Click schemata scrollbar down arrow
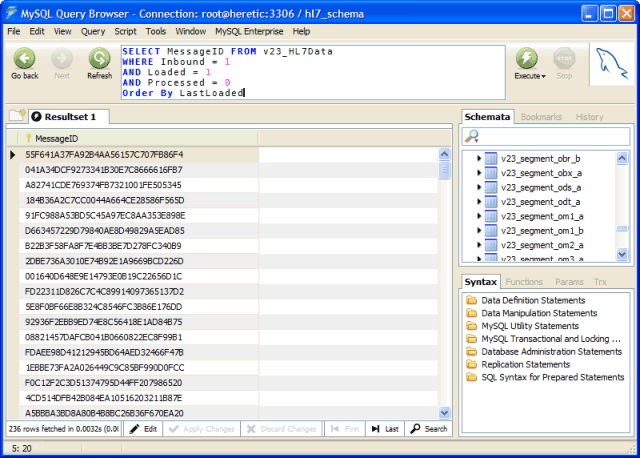The height and width of the screenshot is (458, 640). coord(622,254)
